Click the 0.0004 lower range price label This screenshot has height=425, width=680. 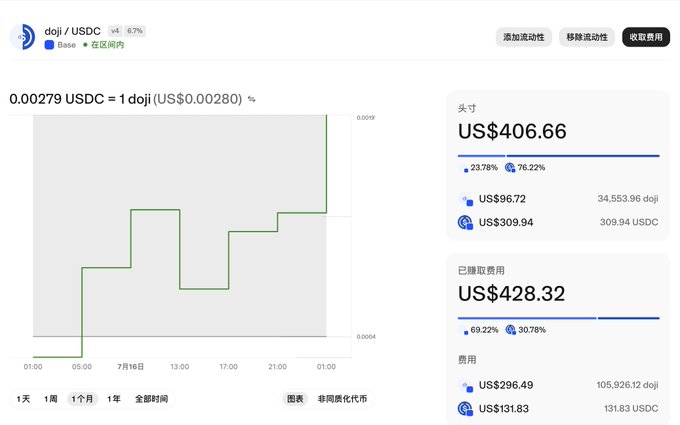[366, 337]
